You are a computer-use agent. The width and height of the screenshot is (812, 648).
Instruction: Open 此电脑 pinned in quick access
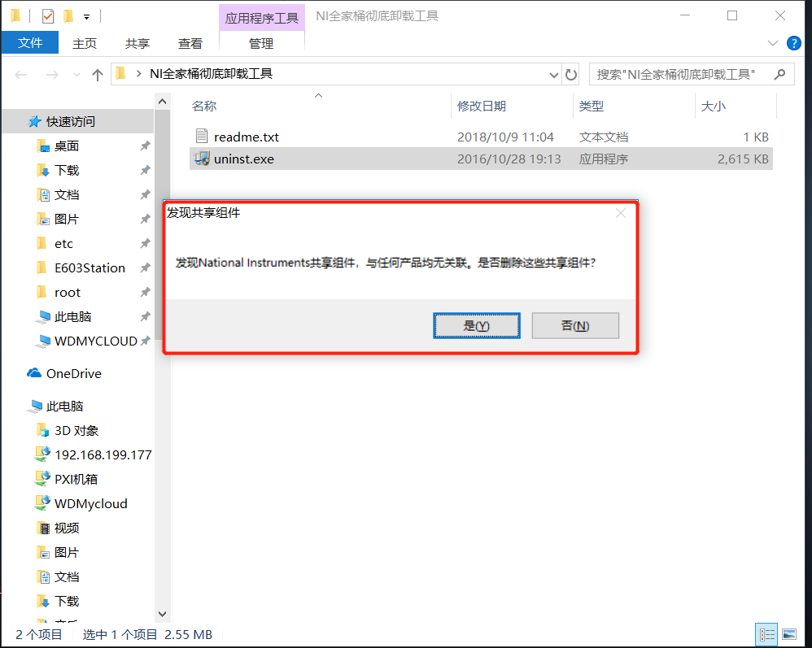click(x=72, y=317)
